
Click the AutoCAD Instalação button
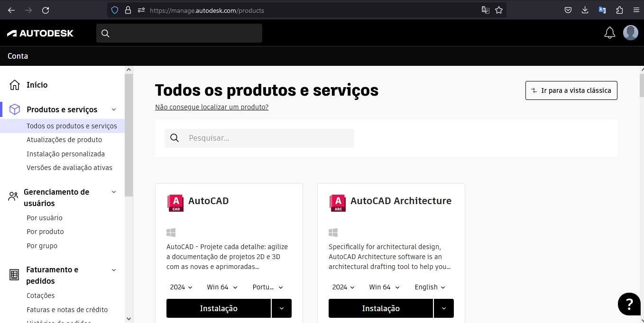(x=219, y=308)
